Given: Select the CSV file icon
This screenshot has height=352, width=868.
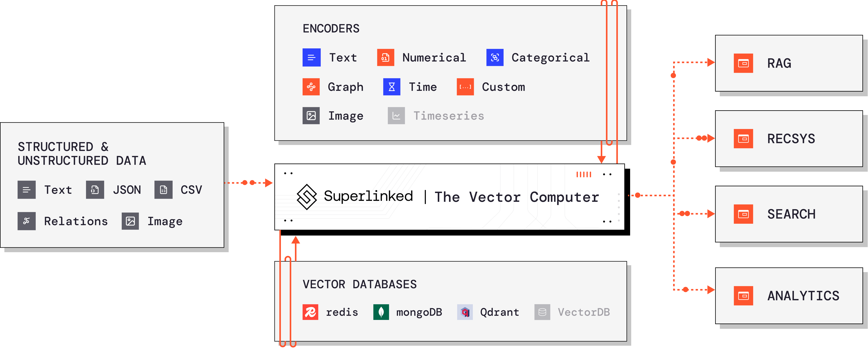Looking at the screenshot, I should 163,190.
